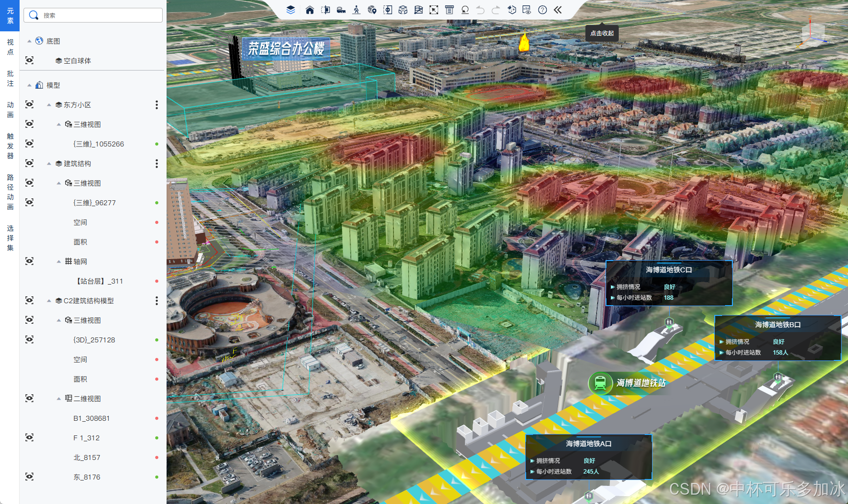Select the wireframe grid structure icon

(418, 10)
